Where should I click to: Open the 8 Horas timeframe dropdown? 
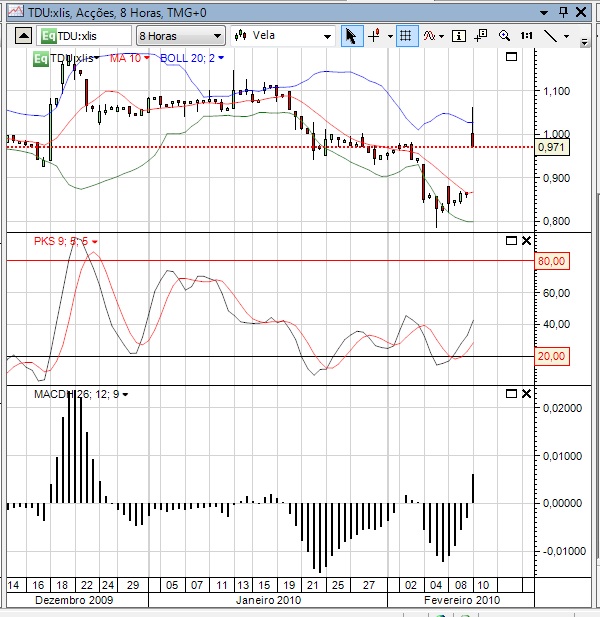click(x=181, y=36)
